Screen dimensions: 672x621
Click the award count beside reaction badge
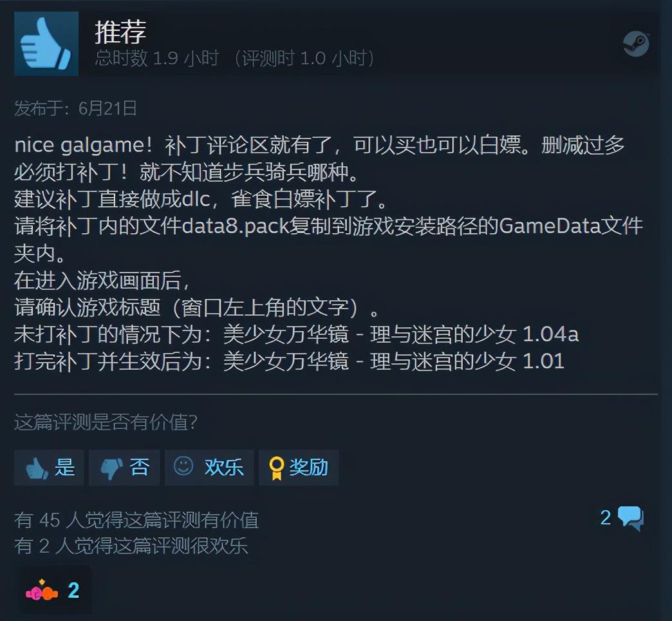pos(73,591)
